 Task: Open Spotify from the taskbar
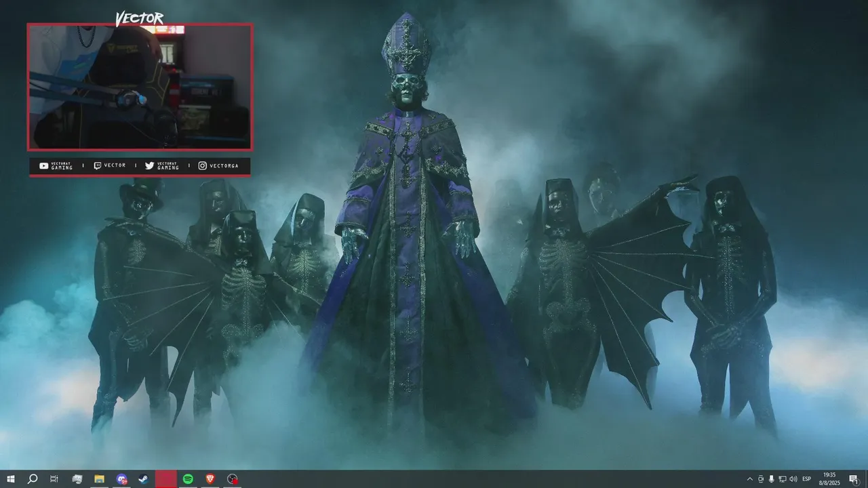tap(188, 479)
